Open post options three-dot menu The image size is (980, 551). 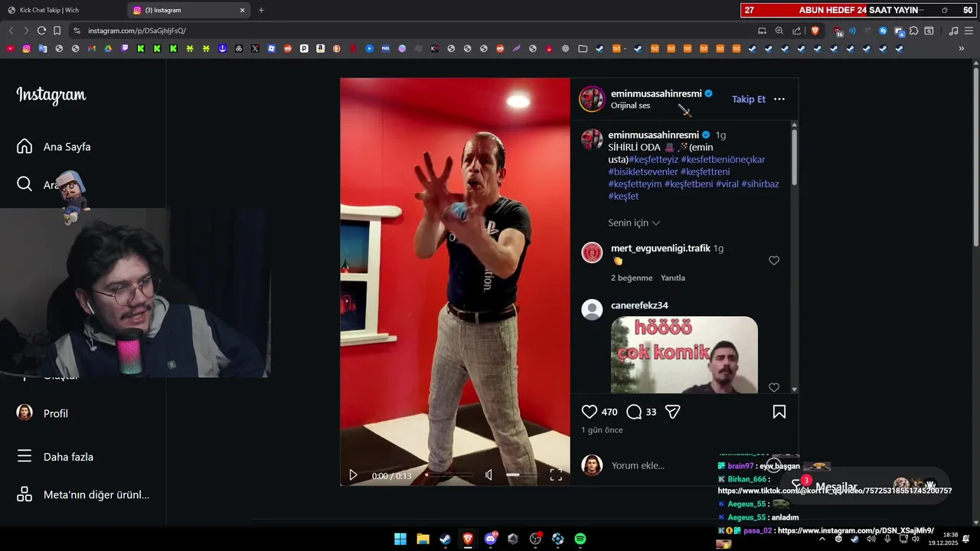pyautogui.click(x=779, y=99)
